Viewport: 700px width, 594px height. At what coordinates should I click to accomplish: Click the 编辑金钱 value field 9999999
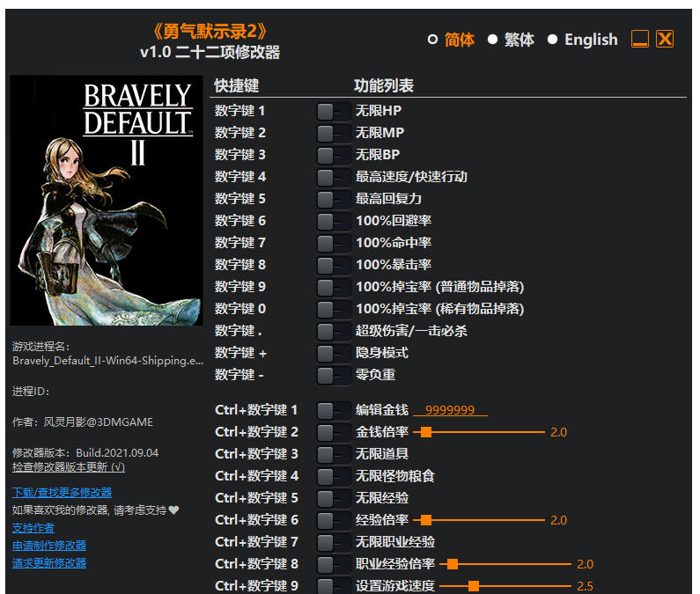pyautogui.click(x=450, y=410)
